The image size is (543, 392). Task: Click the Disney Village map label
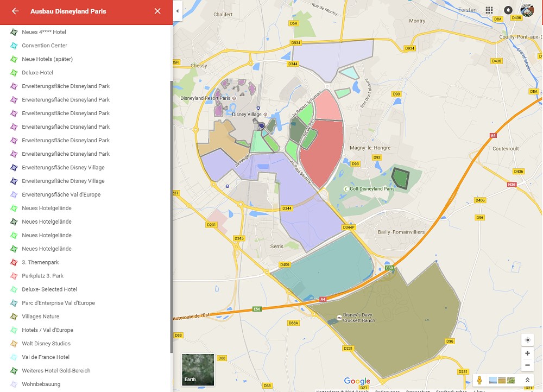tap(247, 114)
